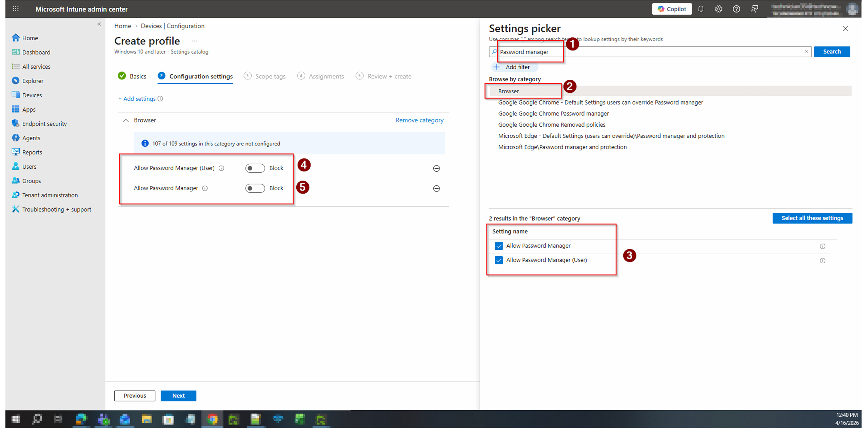Select Configuration settings step
This screenshot has height=431, width=868.
coord(195,76)
